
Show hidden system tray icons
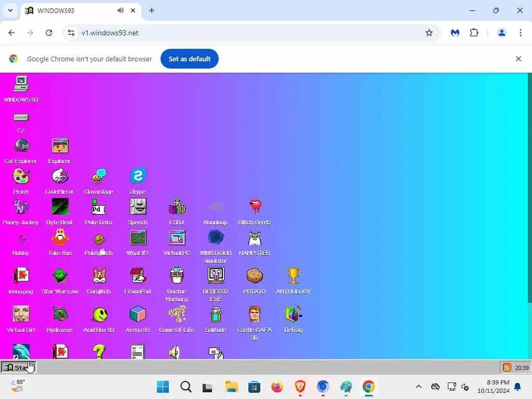tap(419, 387)
